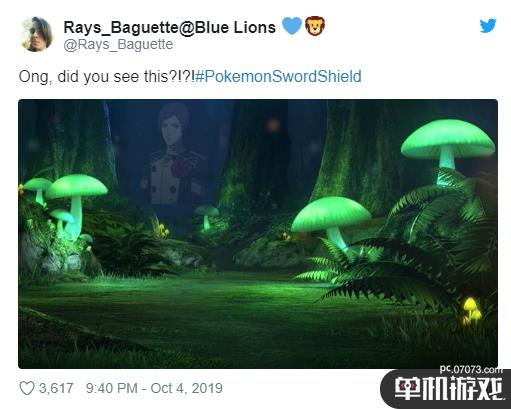Click the blue heart emoji in name
This screenshot has width=511, height=409.
click(292, 26)
